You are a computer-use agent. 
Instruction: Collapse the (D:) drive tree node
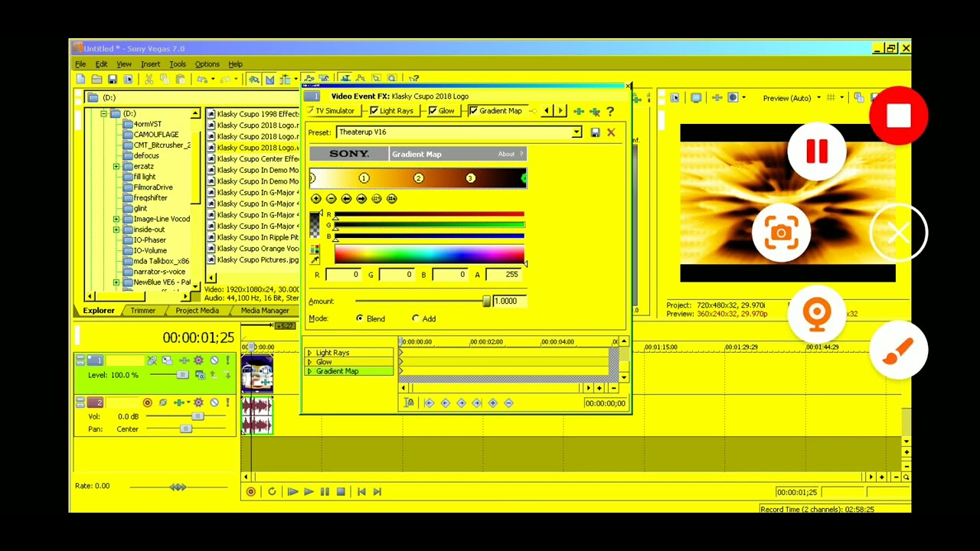coord(103,114)
